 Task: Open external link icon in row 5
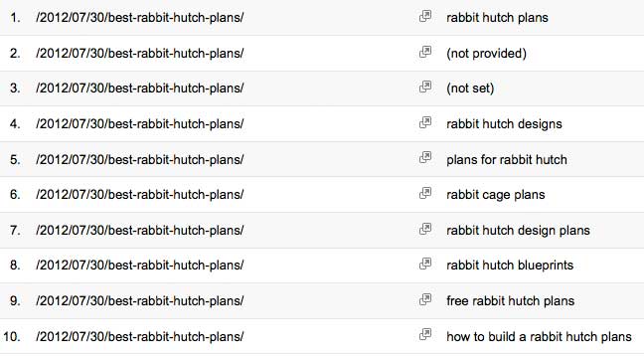pos(425,158)
